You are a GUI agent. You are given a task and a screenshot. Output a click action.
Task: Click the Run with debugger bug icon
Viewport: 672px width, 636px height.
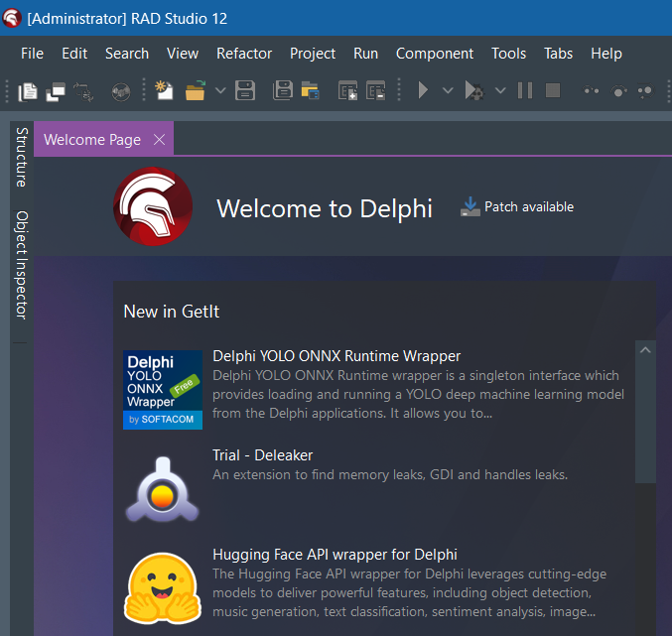point(474,90)
